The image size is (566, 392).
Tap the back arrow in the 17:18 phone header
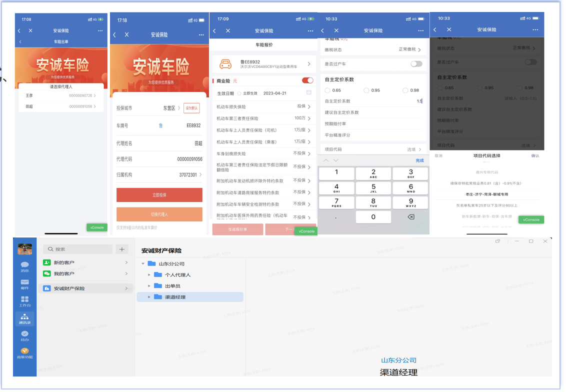tap(114, 34)
